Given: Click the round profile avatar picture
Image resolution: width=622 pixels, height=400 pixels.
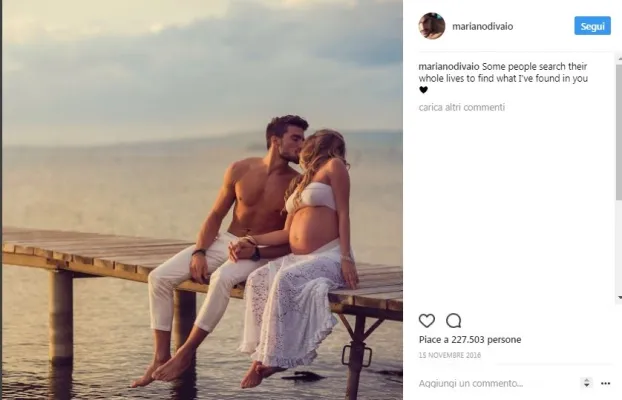Looking at the screenshot, I should pos(432,26).
